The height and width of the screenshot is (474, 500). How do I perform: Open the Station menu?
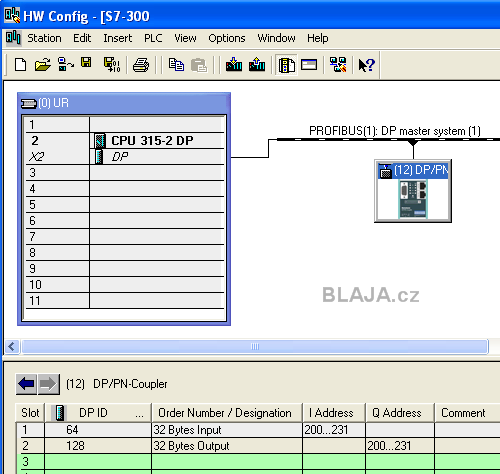coord(44,38)
